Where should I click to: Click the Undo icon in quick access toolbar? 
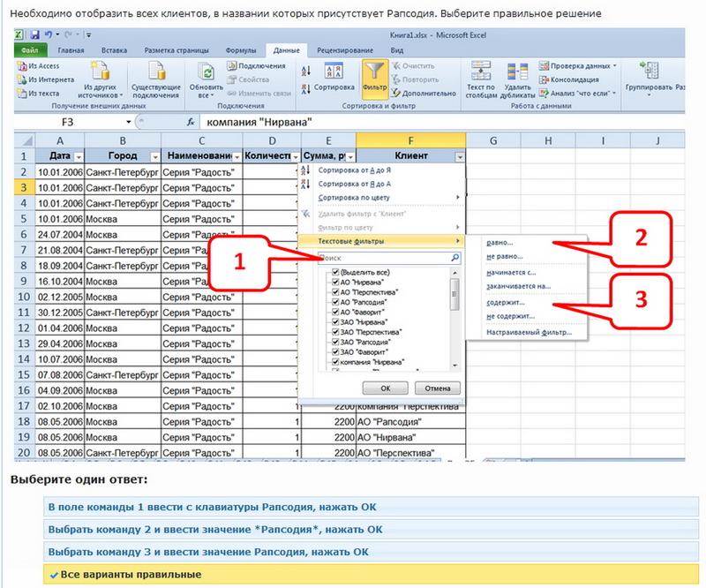pos(49,34)
